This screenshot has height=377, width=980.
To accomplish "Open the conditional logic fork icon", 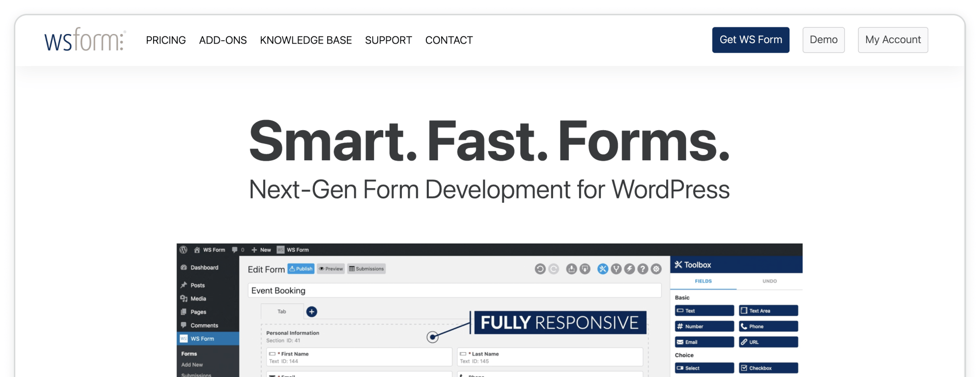I will coord(616,269).
